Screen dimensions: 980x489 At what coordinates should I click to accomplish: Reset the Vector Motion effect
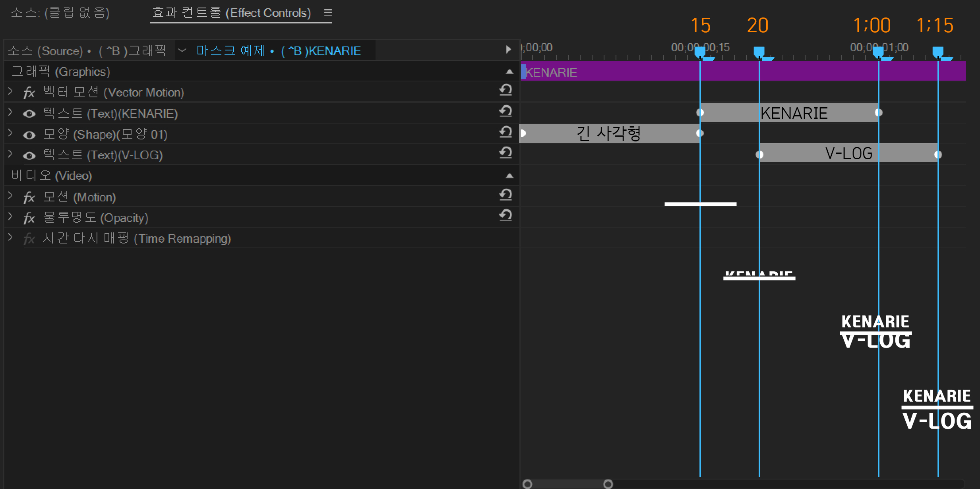tap(505, 90)
